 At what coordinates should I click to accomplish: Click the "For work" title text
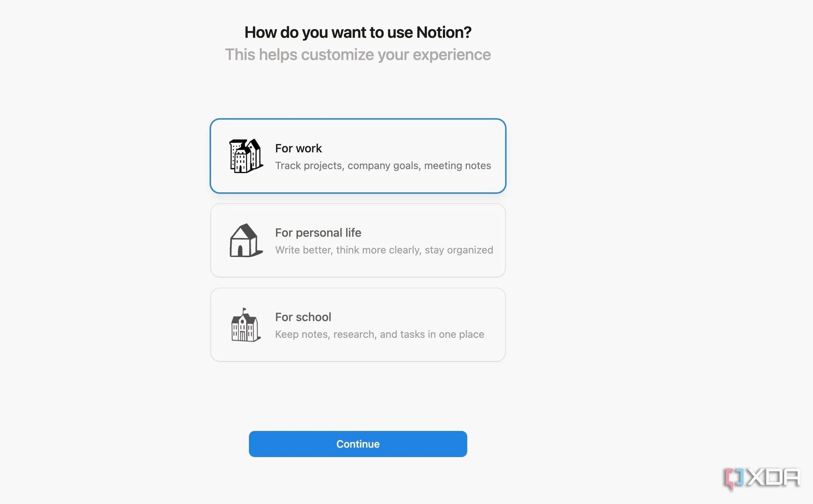[298, 148]
